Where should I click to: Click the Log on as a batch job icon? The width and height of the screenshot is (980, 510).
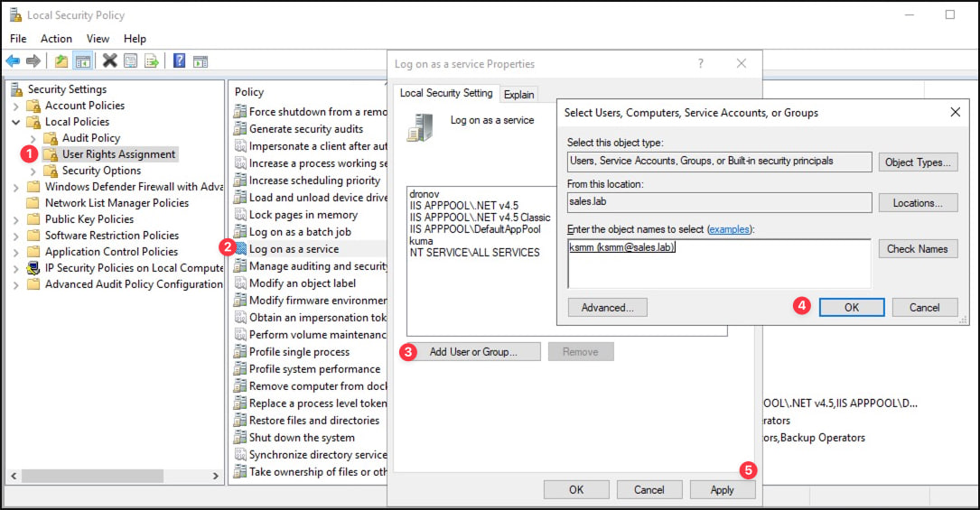pyautogui.click(x=240, y=232)
